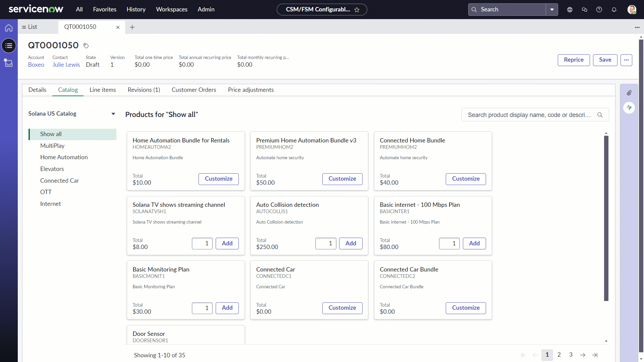The image size is (644, 362).
Task: Customize Home Automation Bundle for Rentals
Action: [219, 179]
